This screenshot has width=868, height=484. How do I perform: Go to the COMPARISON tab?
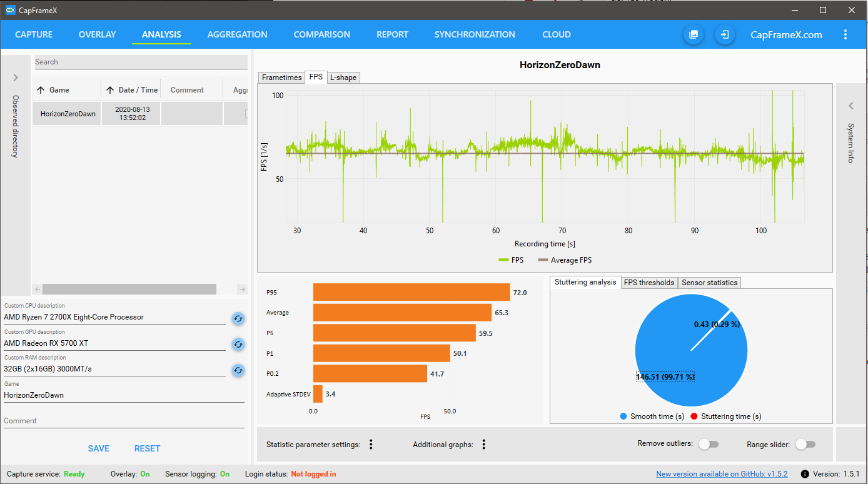coord(322,34)
